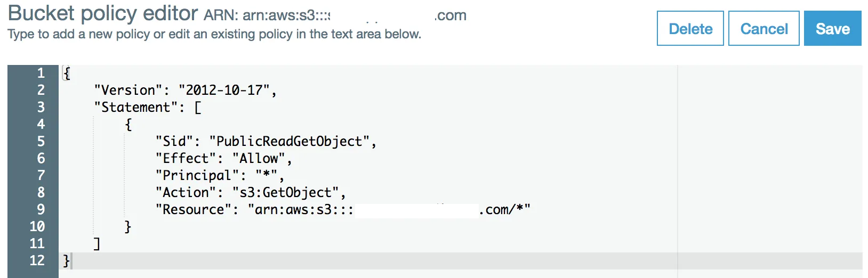Click line number 12 in the gutter

click(37, 260)
